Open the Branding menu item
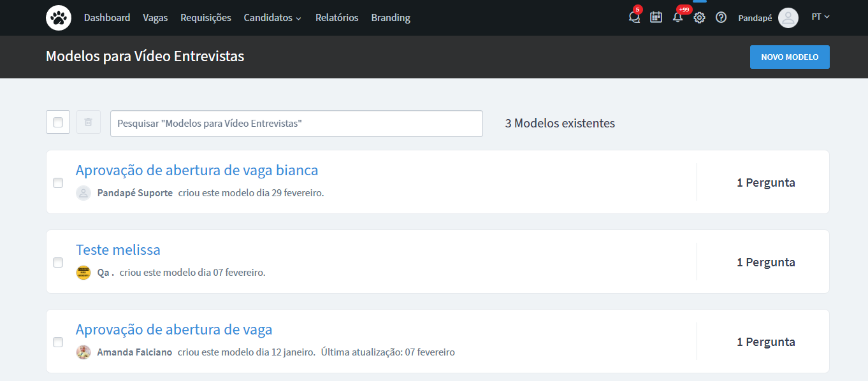The width and height of the screenshot is (868, 381). (391, 18)
